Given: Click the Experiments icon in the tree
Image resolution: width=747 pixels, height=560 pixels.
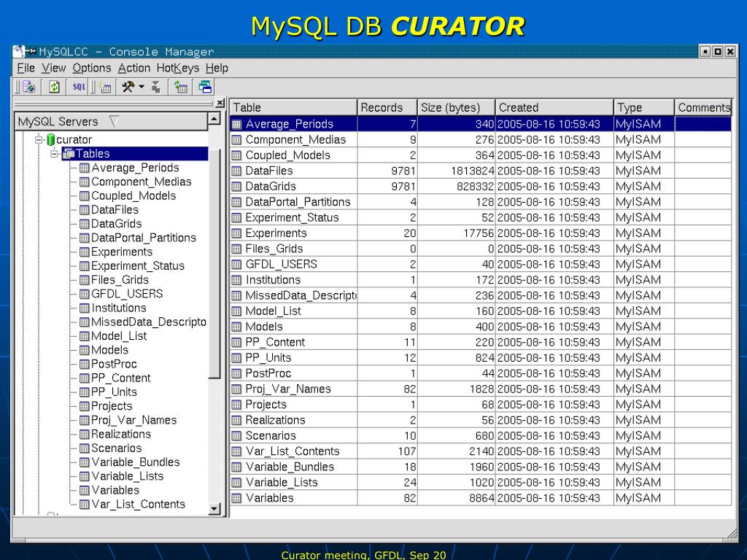Looking at the screenshot, I should click(x=85, y=252).
